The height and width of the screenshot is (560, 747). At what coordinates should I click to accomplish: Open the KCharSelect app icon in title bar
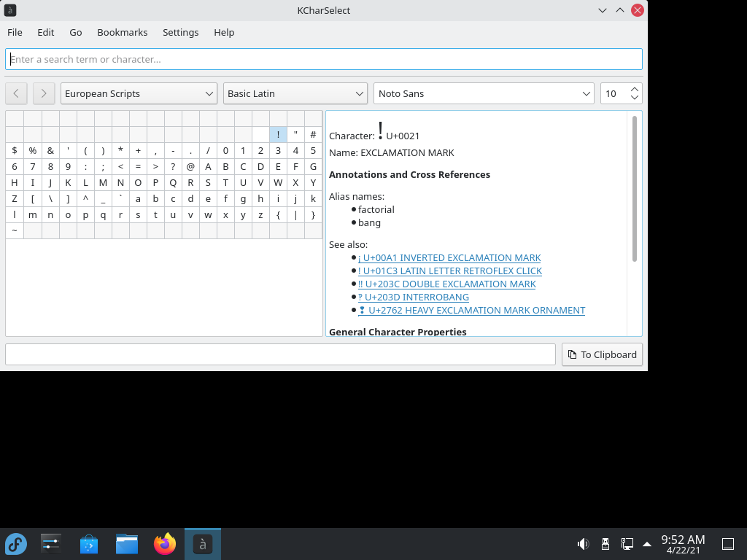point(10,10)
